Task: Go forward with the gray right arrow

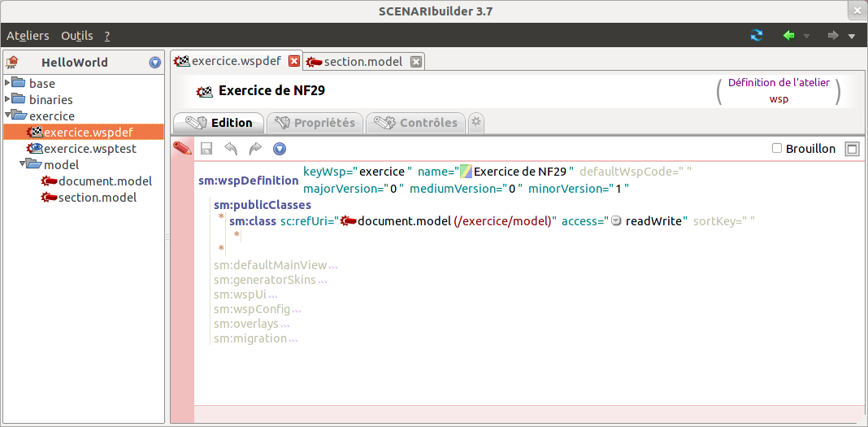Action: [x=833, y=36]
